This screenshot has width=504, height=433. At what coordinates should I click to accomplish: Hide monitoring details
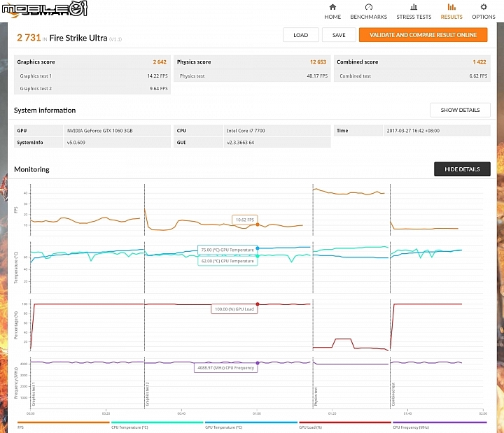(x=462, y=169)
